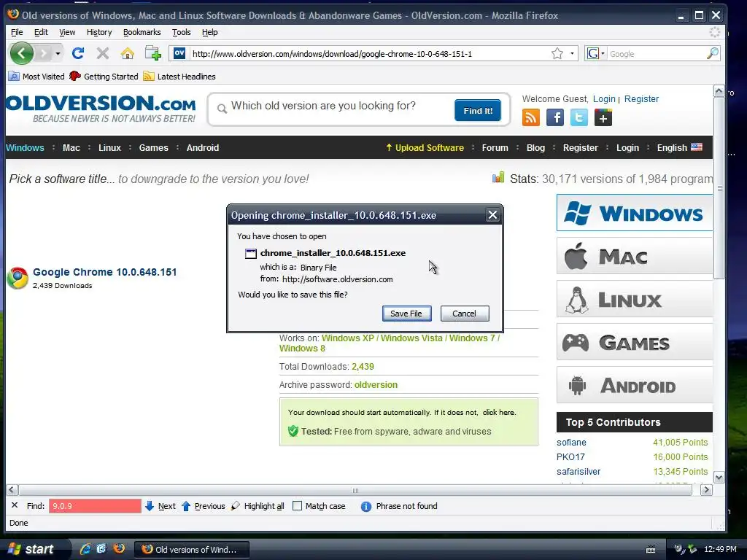747x560 pixels.
Task: Click the Linux penguin category banner
Action: pos(635,299)
